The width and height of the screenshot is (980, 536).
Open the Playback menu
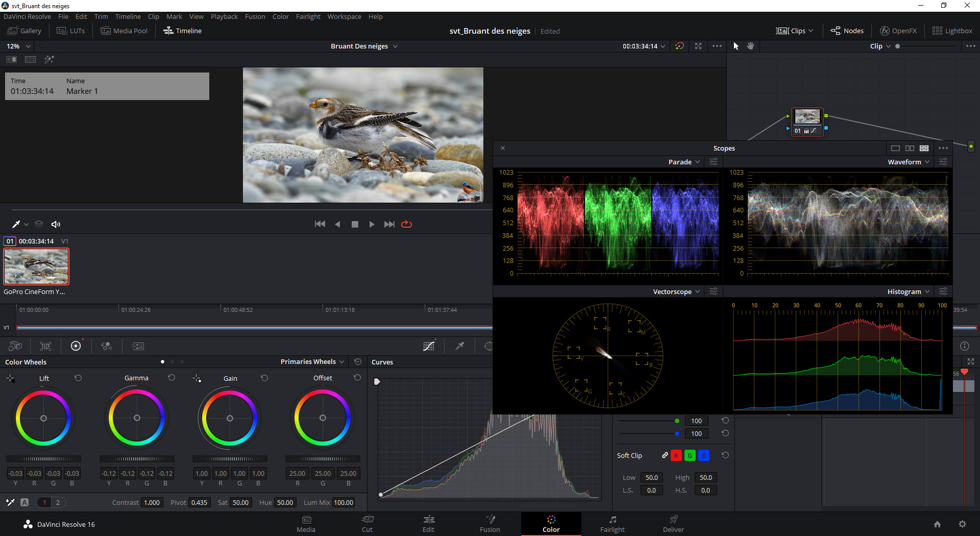coord(224,16)
